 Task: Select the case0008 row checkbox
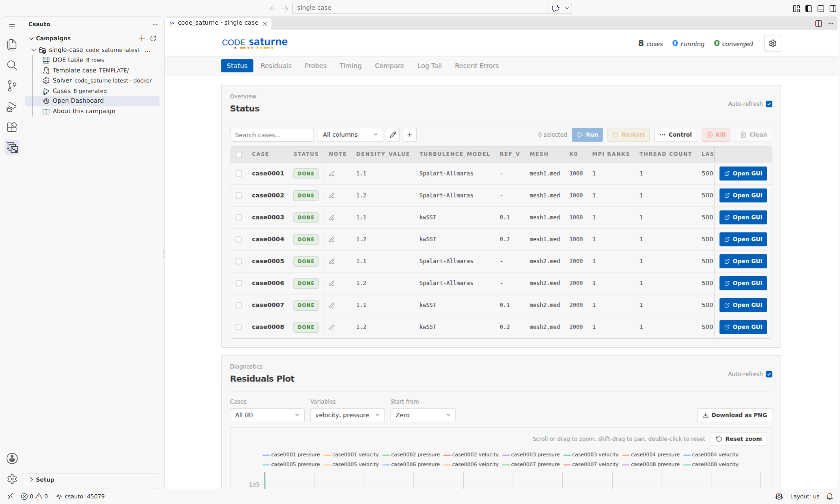(x=239, y=327)
